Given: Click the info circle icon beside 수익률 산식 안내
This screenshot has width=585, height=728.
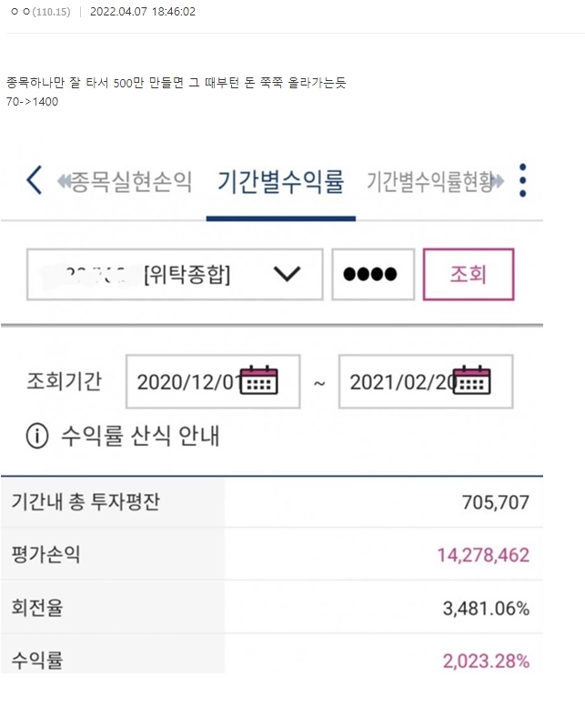Looking at the screenshot, I should coord(36,437).
